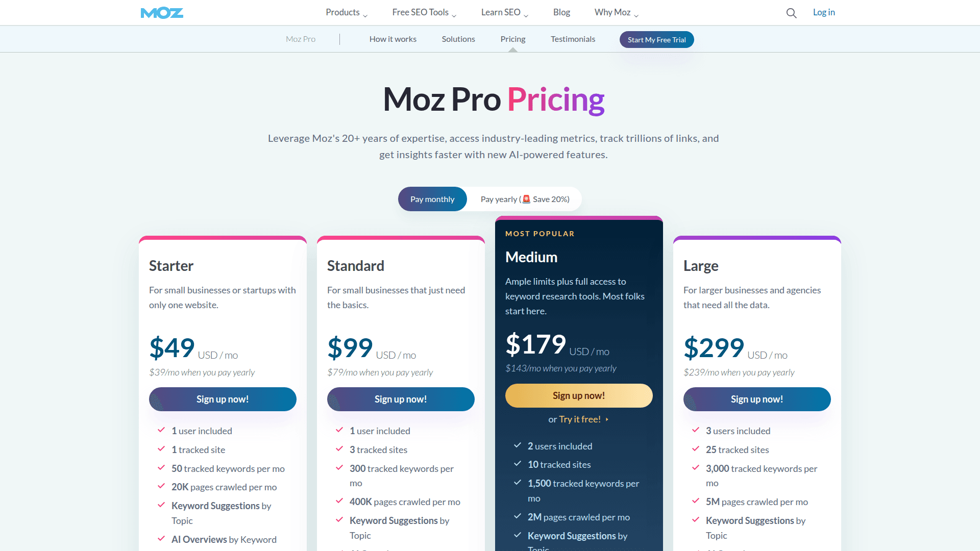Click the Moz Pro nav label
Image resolution: width=980 pixels, height=551 pixels.
300,39
